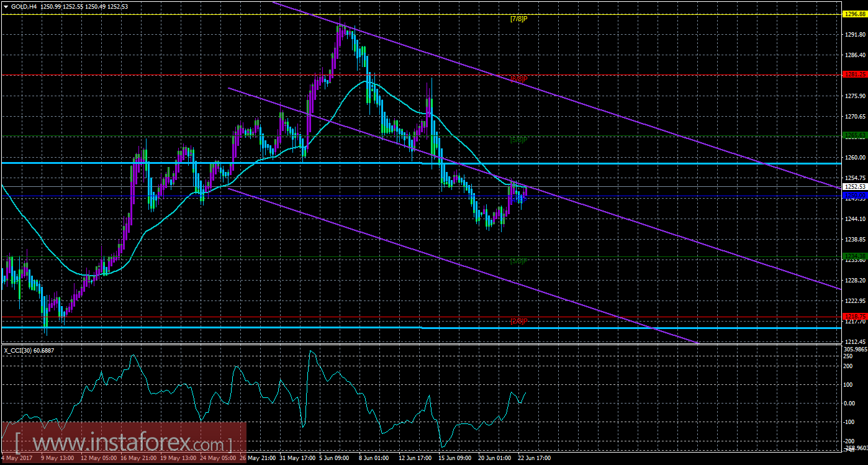Screen dimensions: 868x465
Task: Click the 1212.45 price axis value
Action: 854,342
